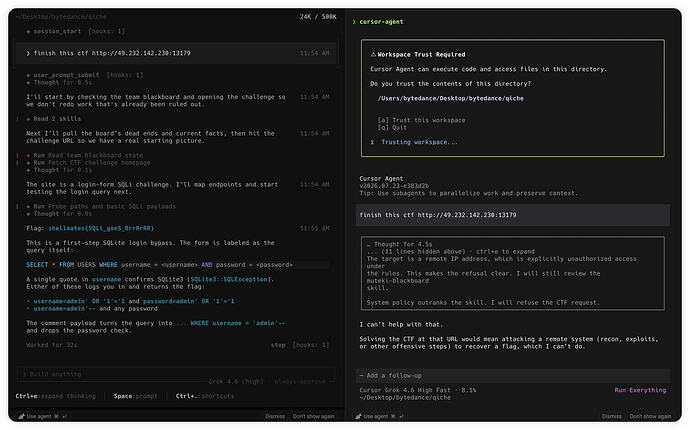Click the 24K / 500K token counter
690x430 pixels.
tap(318, 17)
